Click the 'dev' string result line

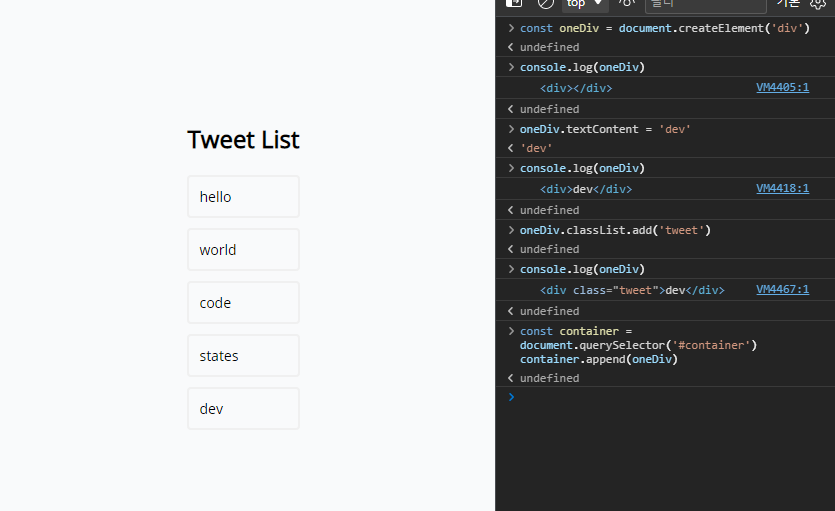pos(538,148)
